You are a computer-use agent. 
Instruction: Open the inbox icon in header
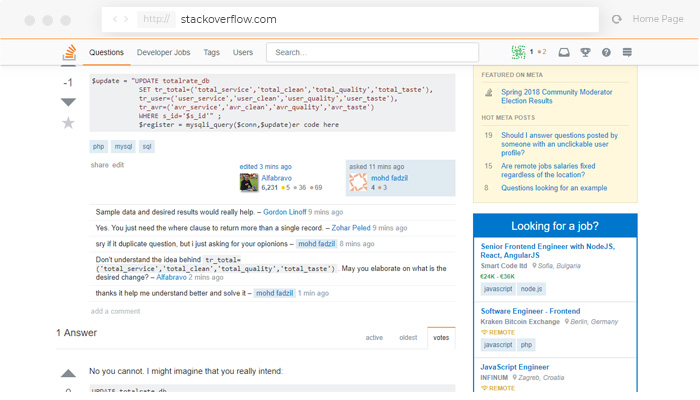564,52
